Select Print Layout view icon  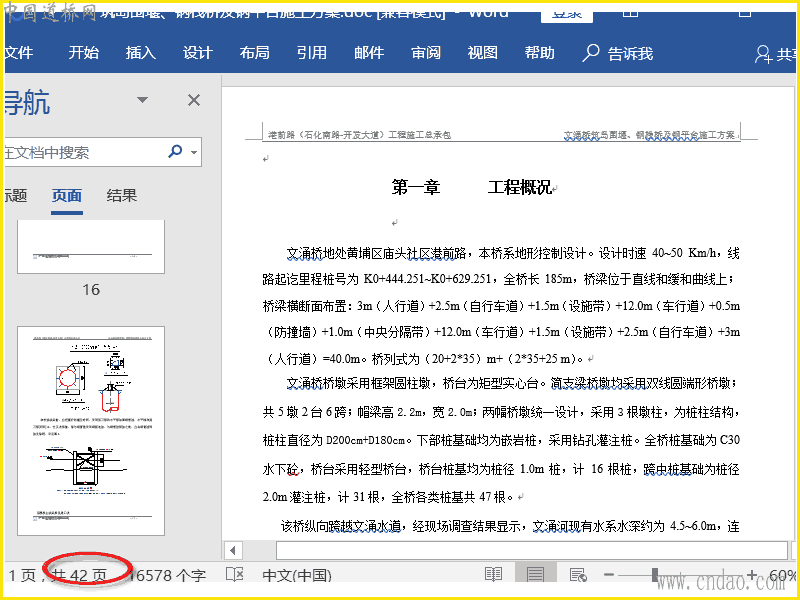pos(536,575)
